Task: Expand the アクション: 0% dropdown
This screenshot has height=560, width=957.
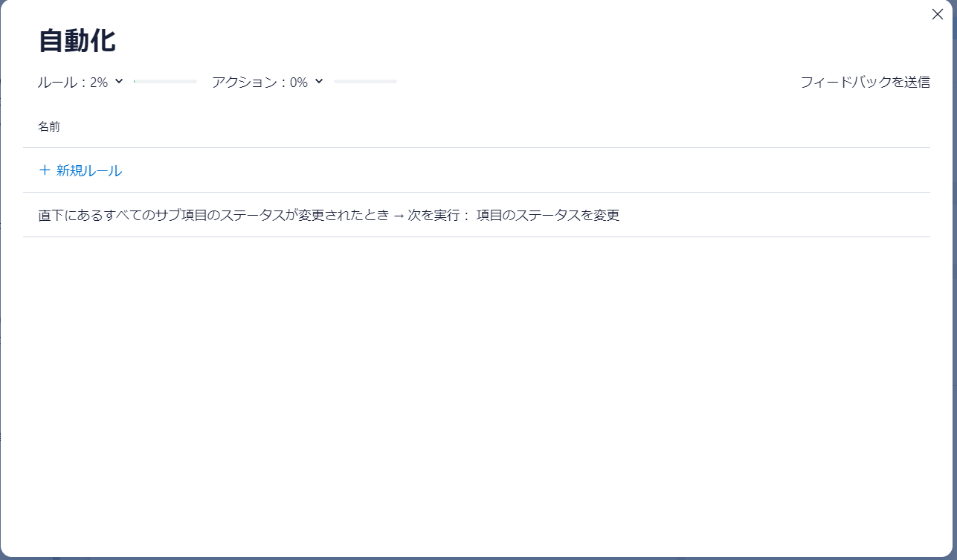Action: click(268, 82)
